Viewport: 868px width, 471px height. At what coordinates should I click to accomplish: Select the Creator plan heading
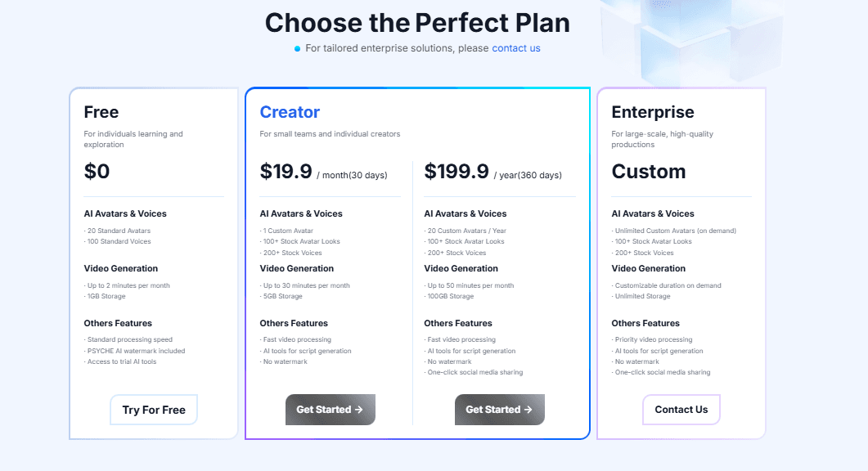pos(290,112)
